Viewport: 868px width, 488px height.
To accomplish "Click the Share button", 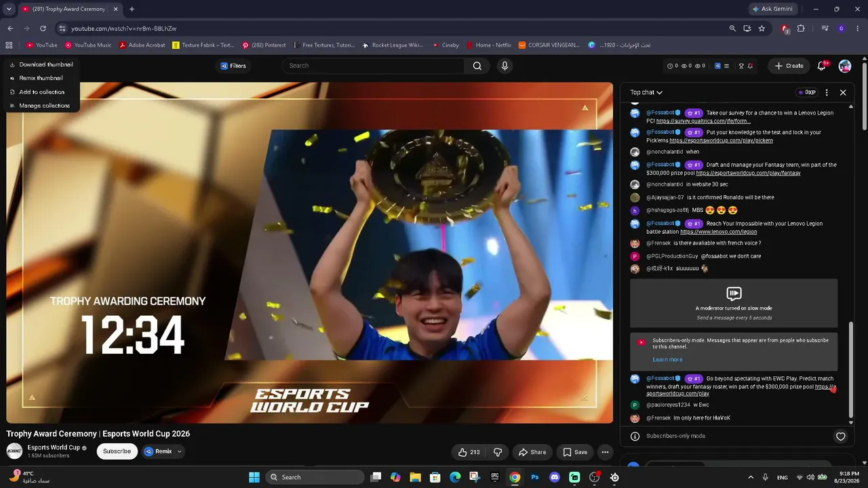I will [532, 452].
